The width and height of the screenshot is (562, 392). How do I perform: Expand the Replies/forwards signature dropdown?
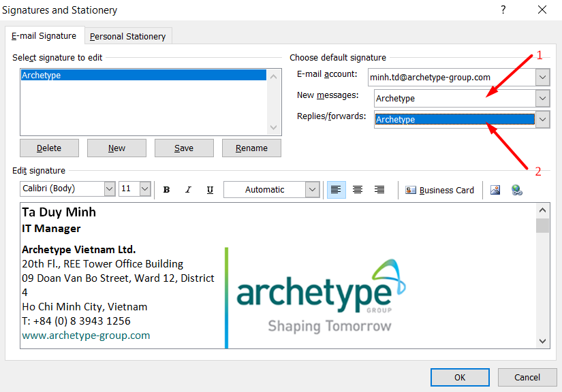click(543, 119)
